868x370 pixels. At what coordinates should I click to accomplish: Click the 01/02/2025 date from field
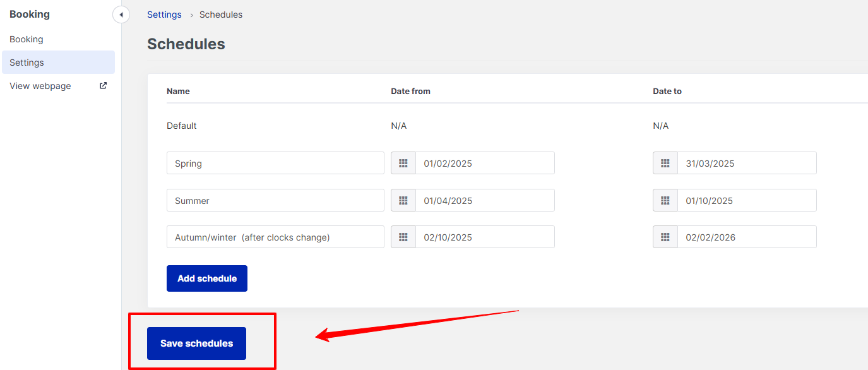pyautogui.click(x=485, y=163)
